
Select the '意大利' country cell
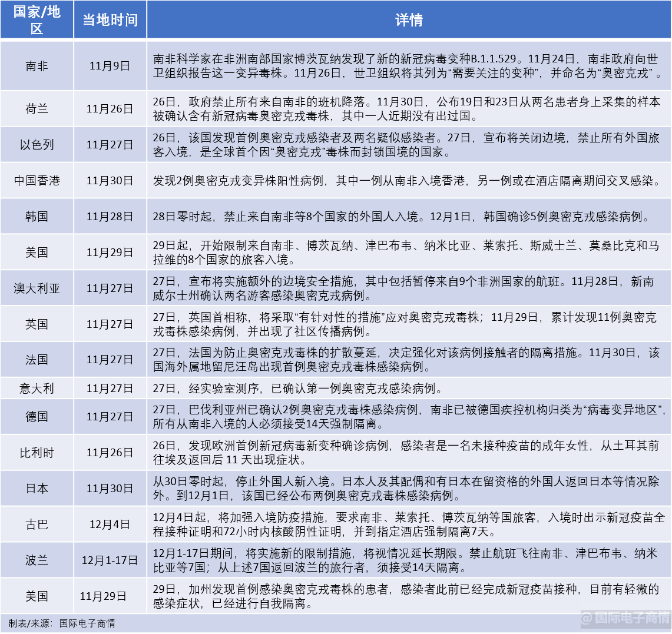[37, 389]
